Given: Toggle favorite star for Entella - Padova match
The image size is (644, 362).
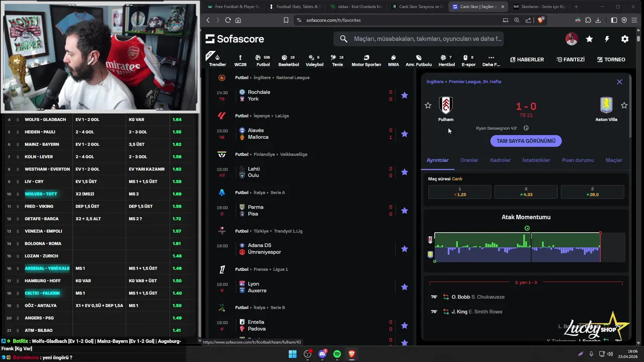Looking at the screenshot, I should click(x=405, y=325).
